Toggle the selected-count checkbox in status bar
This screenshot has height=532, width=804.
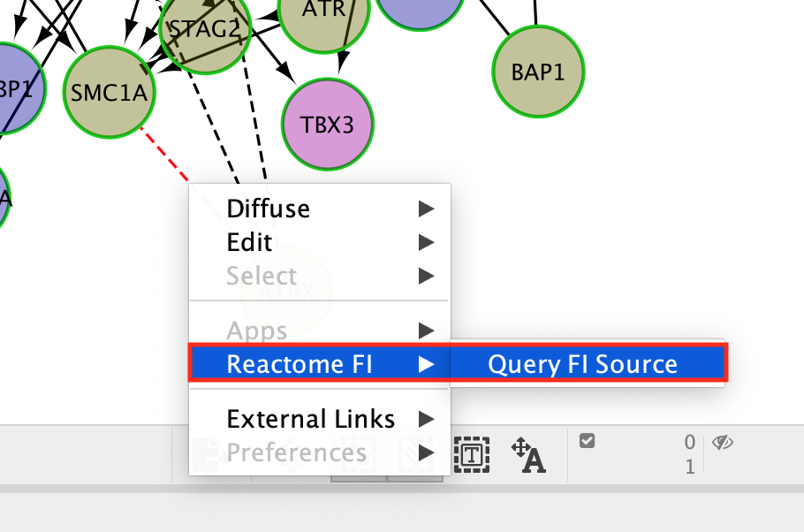click(x=587, y=441)
